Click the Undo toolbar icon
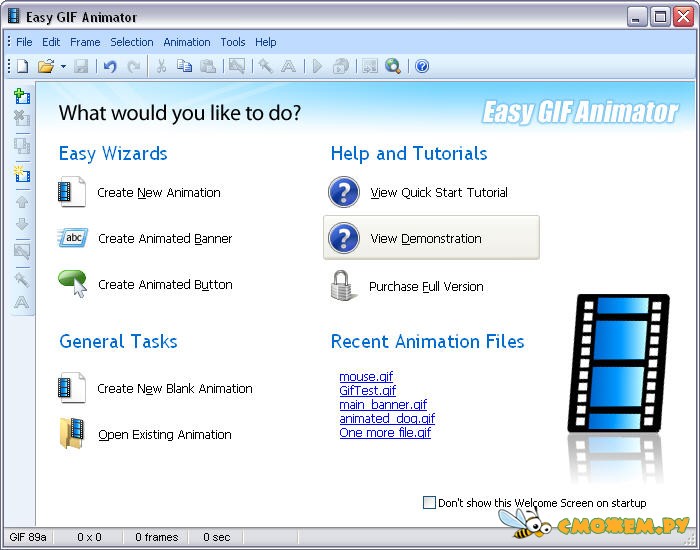This screenshot has width=700, height=550. pos(110,67)
